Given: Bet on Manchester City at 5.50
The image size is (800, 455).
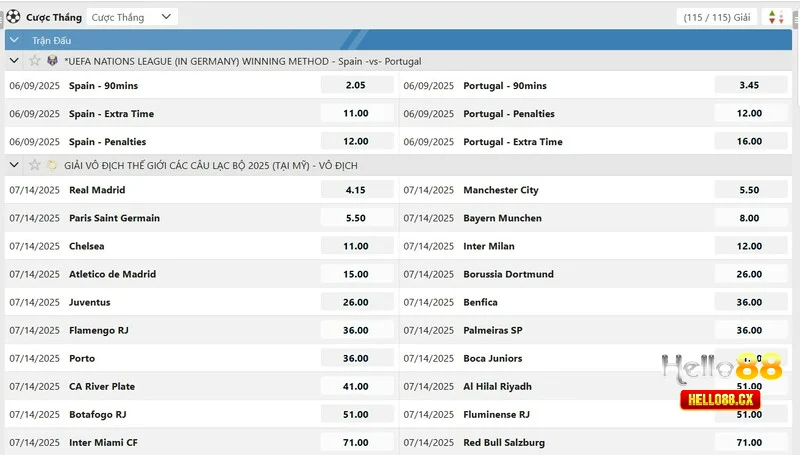Looking at the screenshot, I should [749, 190].
